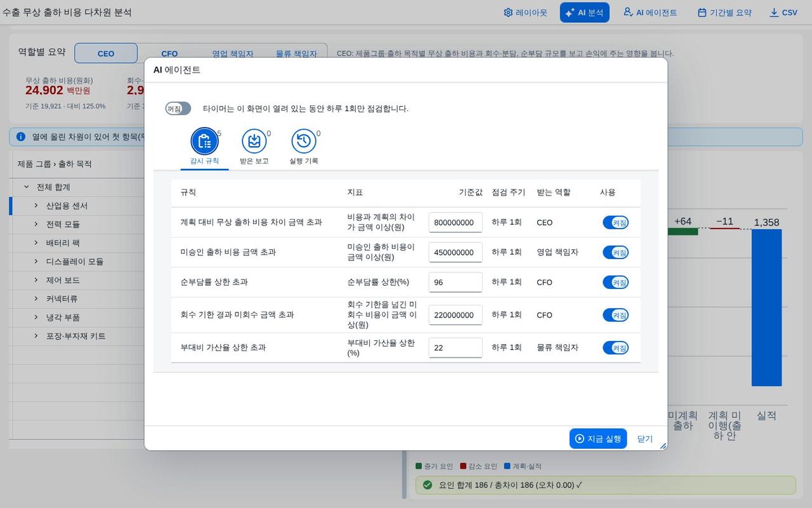Image resolution: width=812 pixels, height=508 pixels.
Task: Collapse the 전체 합계 tree row
Action: [27, 187]
